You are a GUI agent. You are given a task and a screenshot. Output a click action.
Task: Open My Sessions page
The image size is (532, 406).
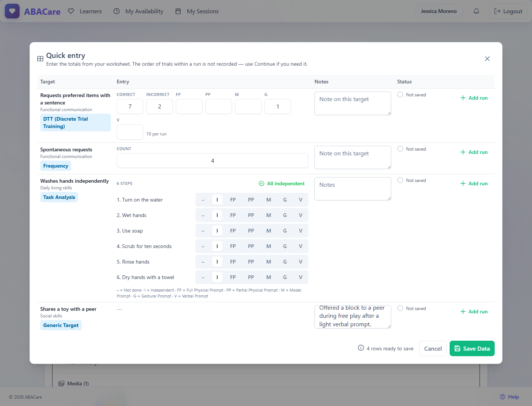197,11
